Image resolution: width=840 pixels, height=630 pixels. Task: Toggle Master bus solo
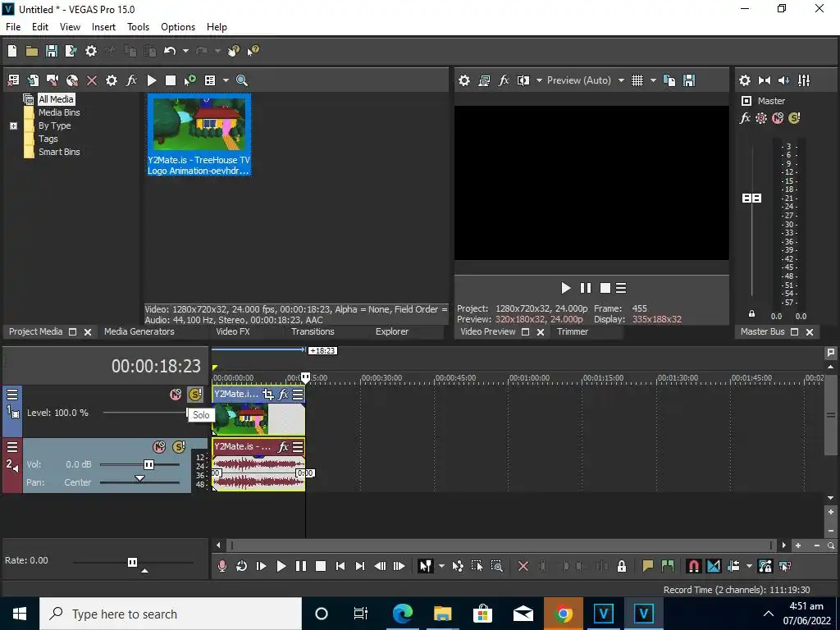(x=794, y=118)
